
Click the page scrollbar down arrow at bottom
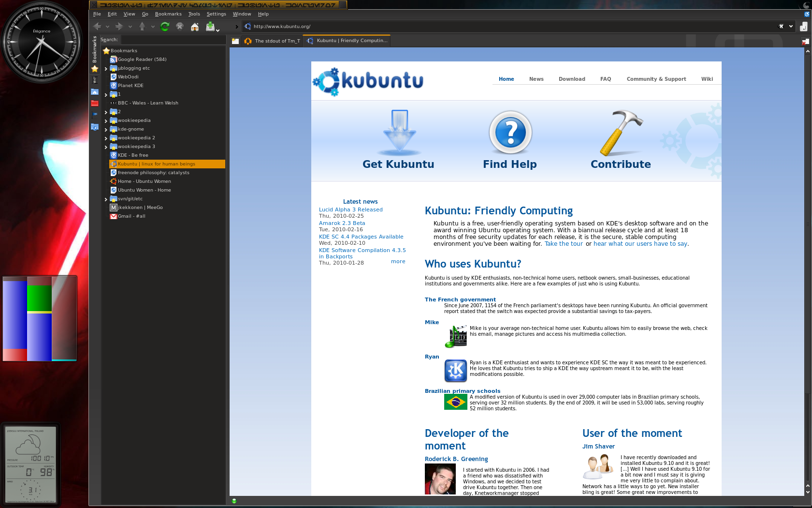[x=807, y=492]
